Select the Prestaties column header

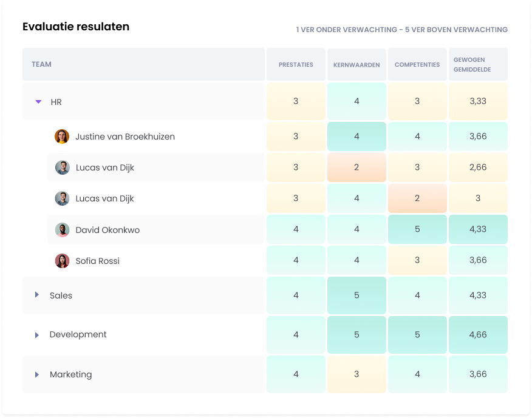(296, 65)
